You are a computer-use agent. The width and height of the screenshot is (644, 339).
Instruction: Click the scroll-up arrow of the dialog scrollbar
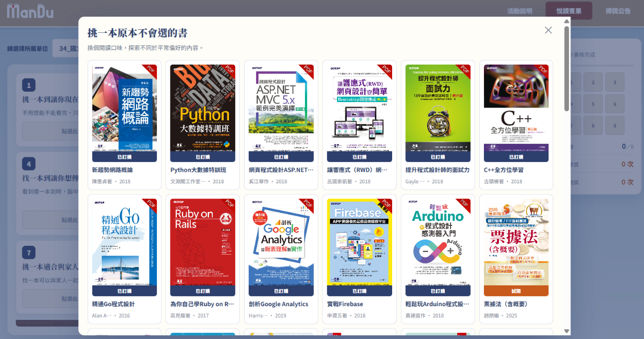point(567,21)
